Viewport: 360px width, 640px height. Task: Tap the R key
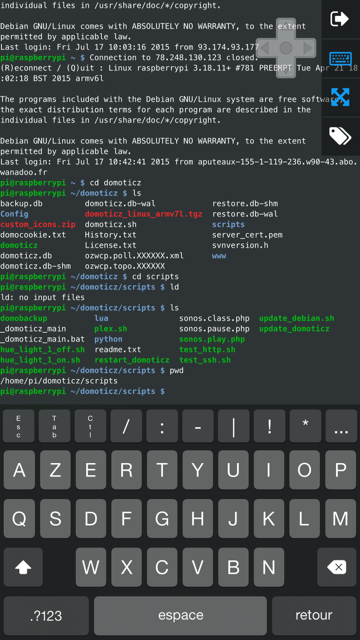click(127, 470)
